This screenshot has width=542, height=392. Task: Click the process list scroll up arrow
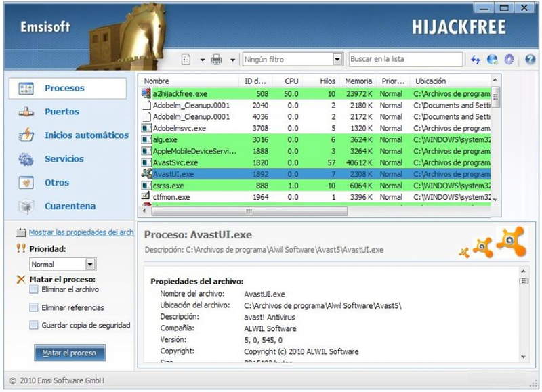495,80
